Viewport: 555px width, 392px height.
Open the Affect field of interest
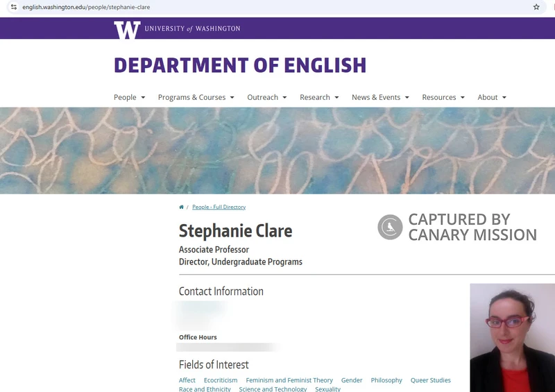pos(187,380)
